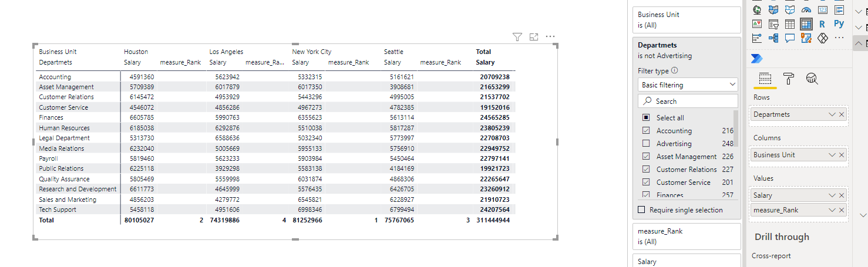The height and width of the screenshot is (267, 868).
Task: Open Salary field dropdown in Values
Action: (832, 195)
